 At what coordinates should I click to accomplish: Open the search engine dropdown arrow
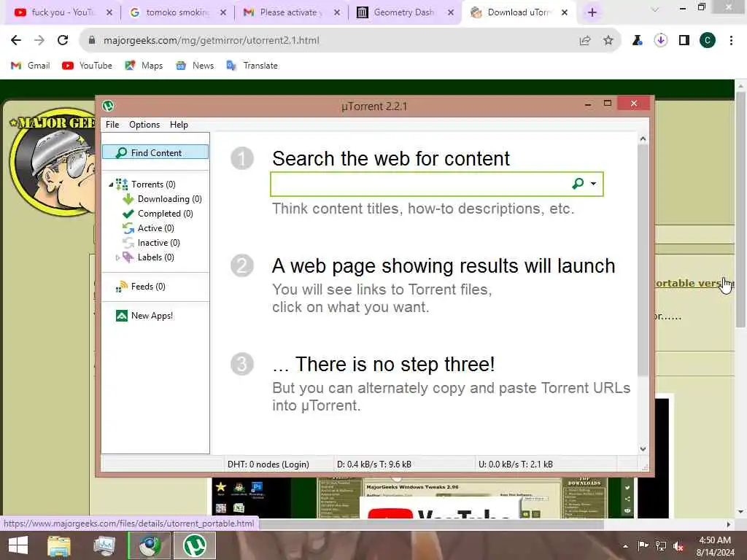[x=593, y=184]
